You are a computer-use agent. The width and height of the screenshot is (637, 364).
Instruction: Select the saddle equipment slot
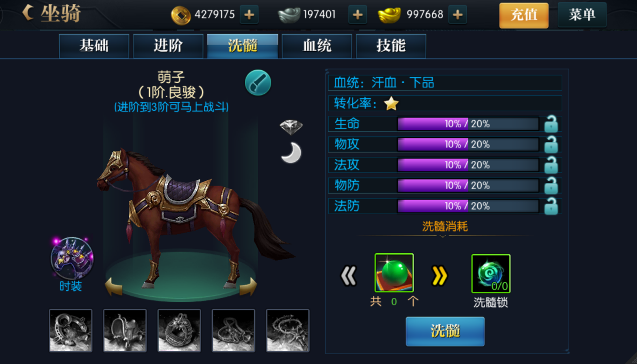[125, 330]
